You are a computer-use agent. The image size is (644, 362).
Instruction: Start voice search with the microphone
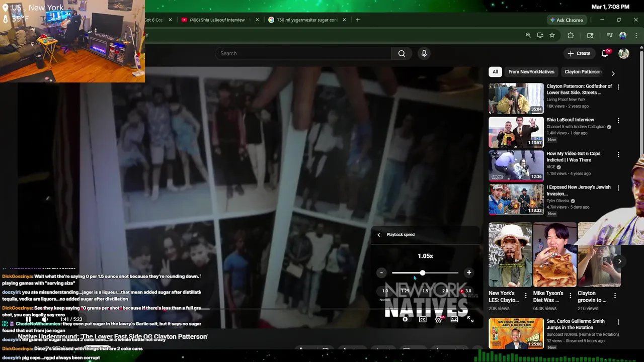pyautogui.click(x=424, y=53)
